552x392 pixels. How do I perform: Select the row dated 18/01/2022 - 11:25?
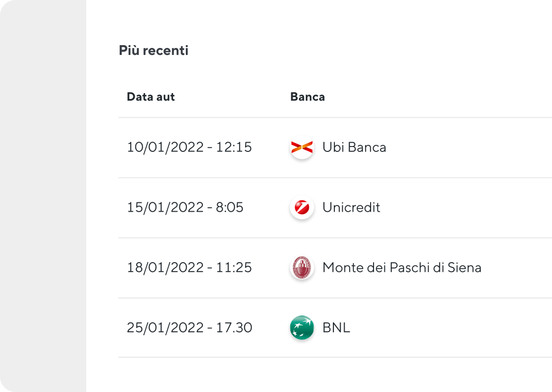click(x=335, y=268)
